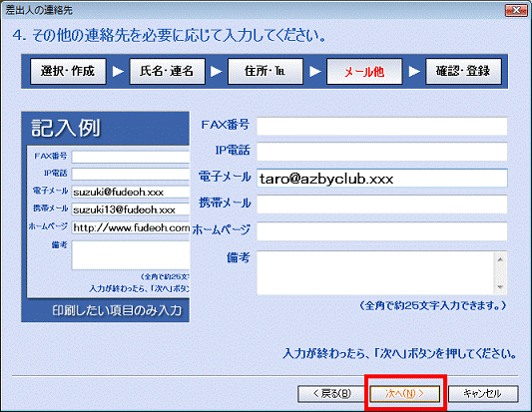Click the ホームページ field label
The image size is (532, 412).
point(222,229)
